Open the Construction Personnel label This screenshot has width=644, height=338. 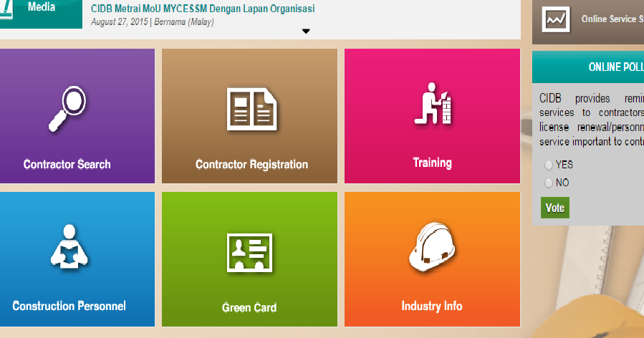pos(69,306)
